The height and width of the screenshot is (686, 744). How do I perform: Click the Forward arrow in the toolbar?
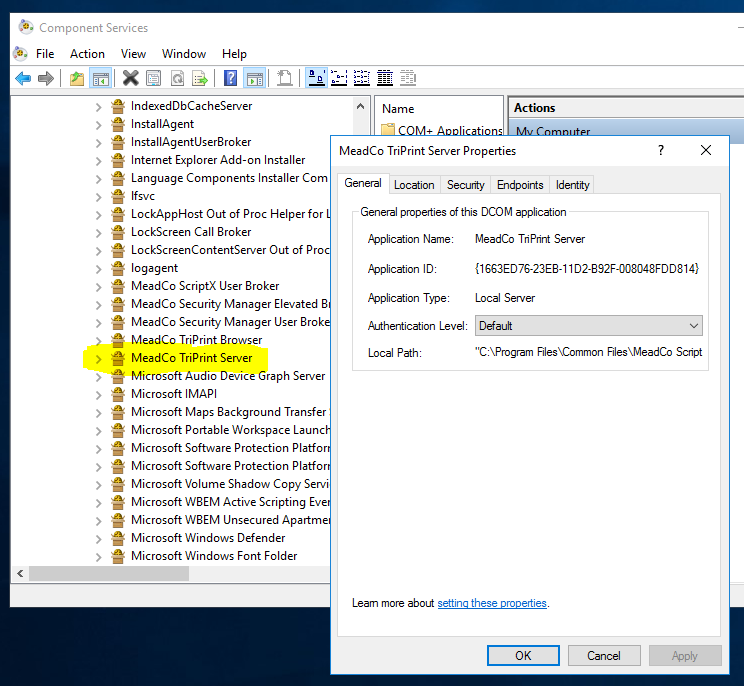(46, 78)
